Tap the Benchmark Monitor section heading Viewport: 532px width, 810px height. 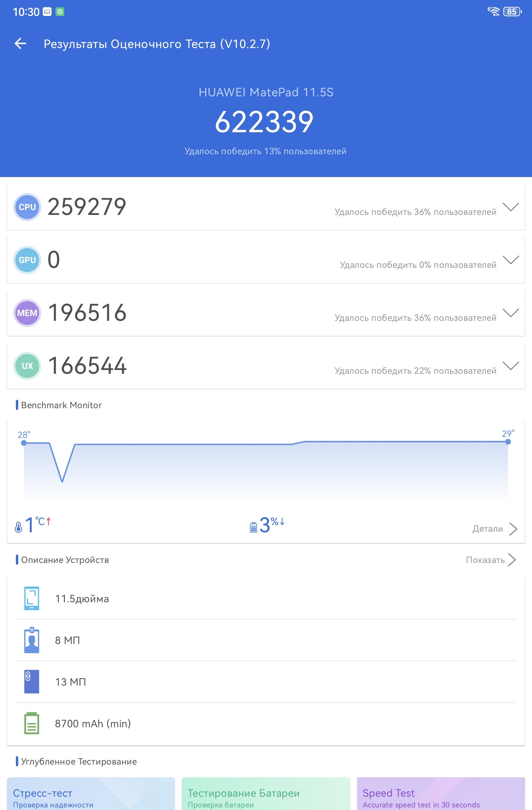click(x=61, y=405)
